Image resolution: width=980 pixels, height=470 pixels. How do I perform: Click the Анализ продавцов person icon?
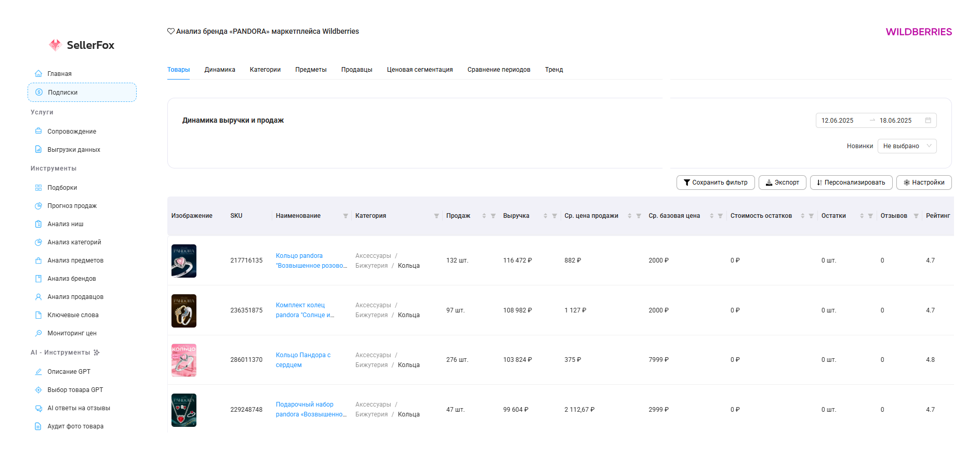(x=38, y=297)
